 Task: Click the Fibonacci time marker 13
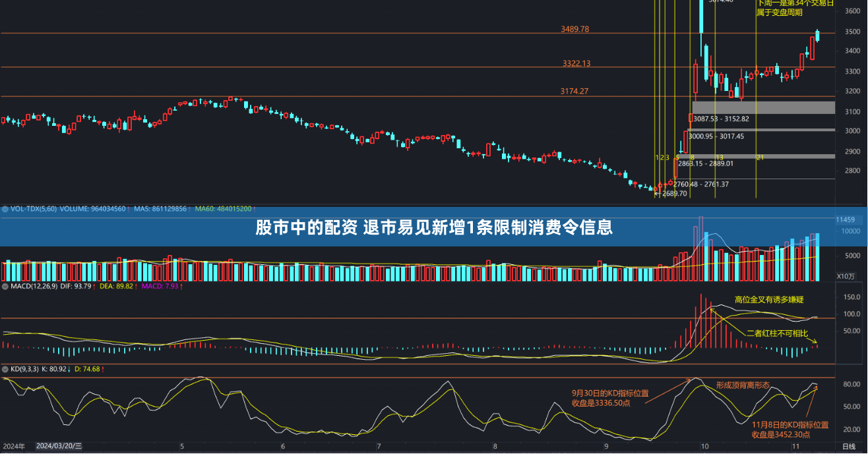click(720, 157)
